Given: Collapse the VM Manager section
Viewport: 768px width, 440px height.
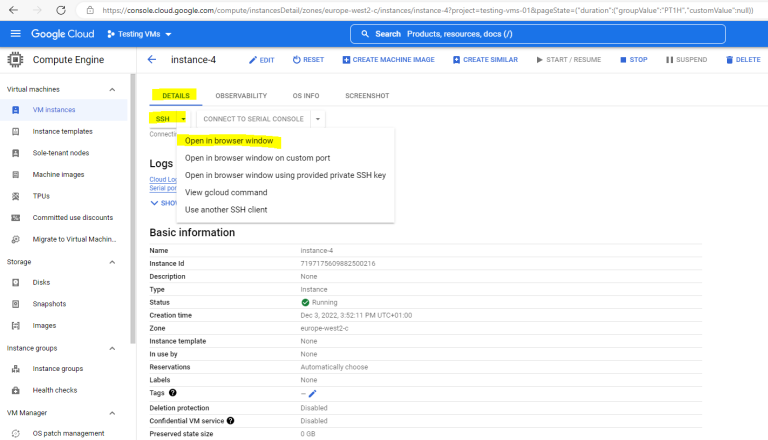Looking at the screenshot, I should [x=112, y=413].
